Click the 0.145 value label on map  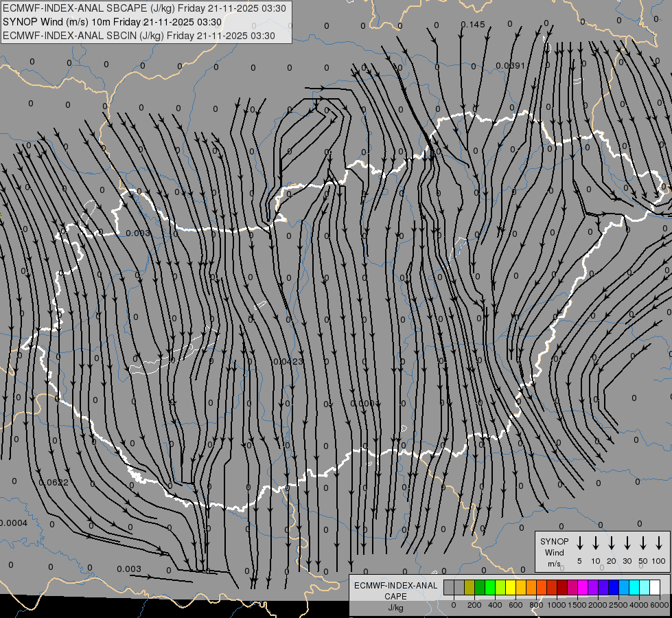473,25
